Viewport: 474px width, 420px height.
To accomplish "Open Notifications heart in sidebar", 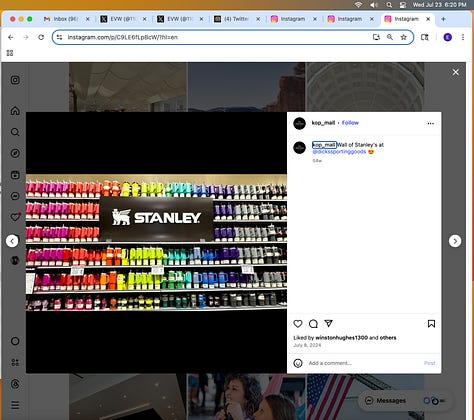I will pyautogui.click(x=15, y=217).
